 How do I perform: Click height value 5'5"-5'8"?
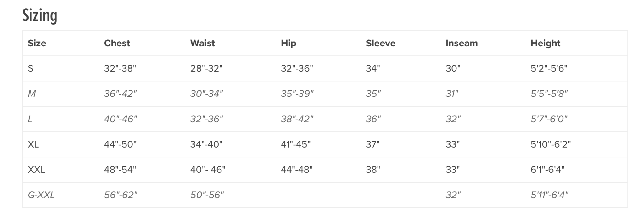pyautogui.click(x=549, y=94)
